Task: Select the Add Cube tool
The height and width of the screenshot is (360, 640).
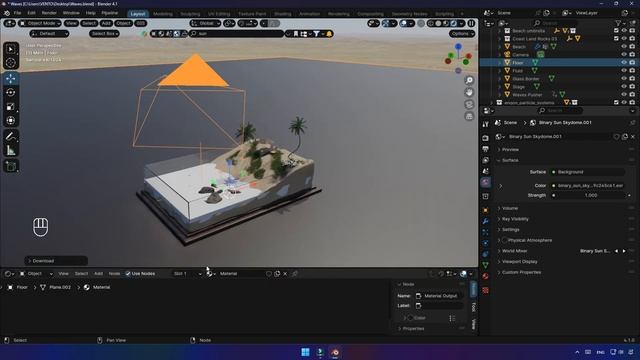Action: coord(11,166)
